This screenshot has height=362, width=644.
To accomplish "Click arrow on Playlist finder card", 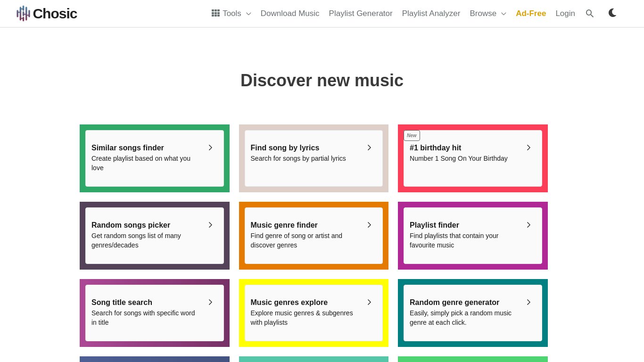I will pyautogui.click(x=528, y=225).
